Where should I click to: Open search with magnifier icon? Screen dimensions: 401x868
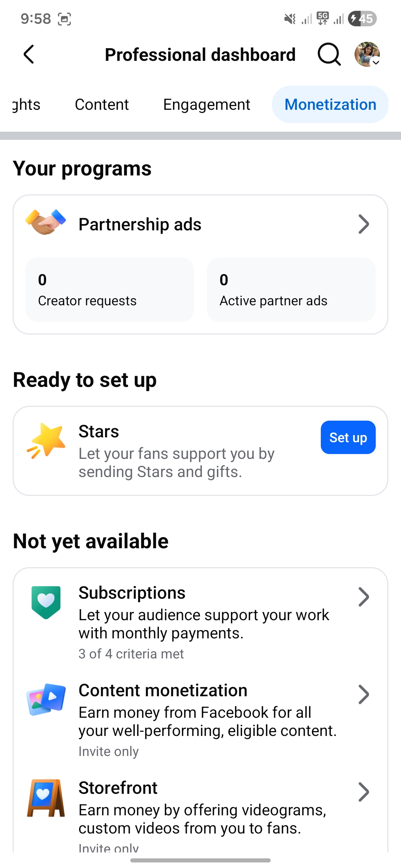[329, 55]
